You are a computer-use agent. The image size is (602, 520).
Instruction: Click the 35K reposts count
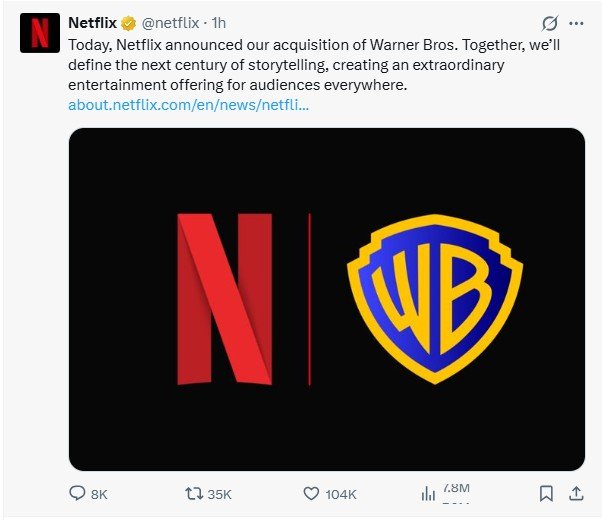218,494
